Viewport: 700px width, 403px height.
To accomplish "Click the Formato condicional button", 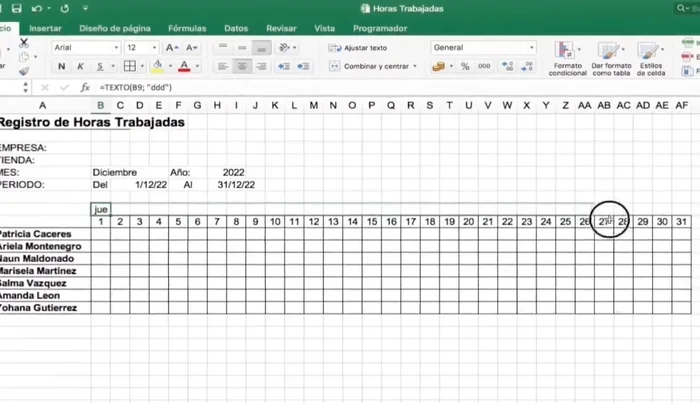I will pyautogui.click(x=567, y=58).
